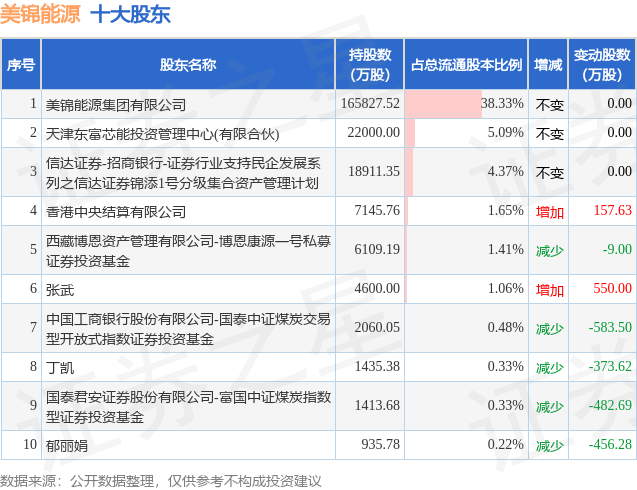Screen dimensions: 637x490
Task: Select the 持股数(万股) column header
Action: pos(370,65)
